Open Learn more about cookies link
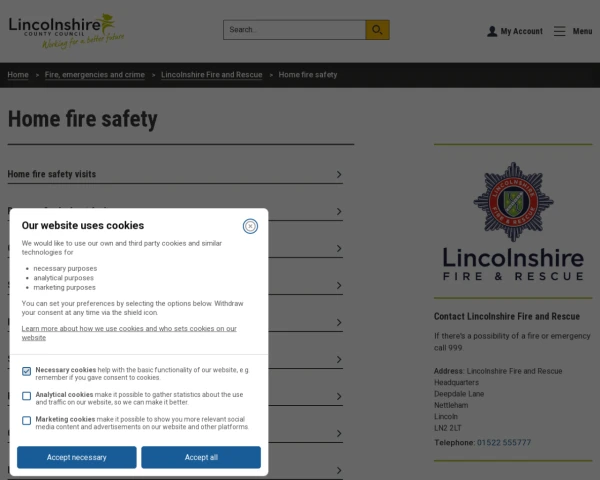 pos(129,333)
